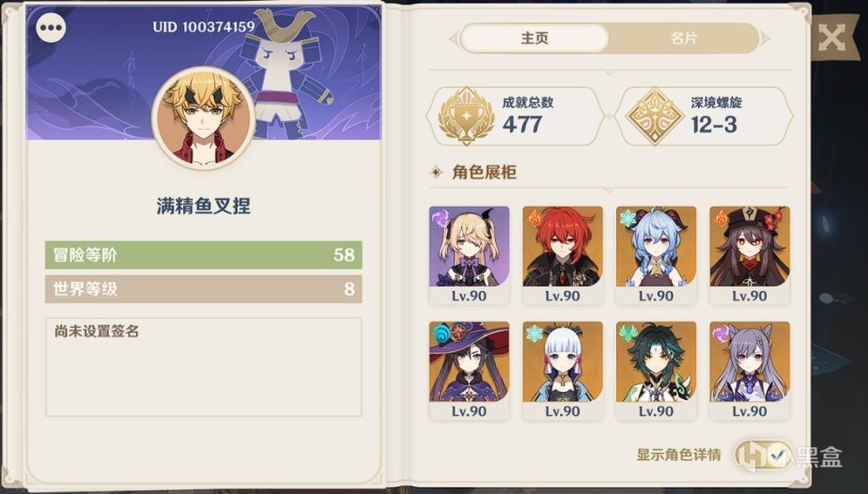
Task: Switch to the 主页 tab
Action: [535, 39]
